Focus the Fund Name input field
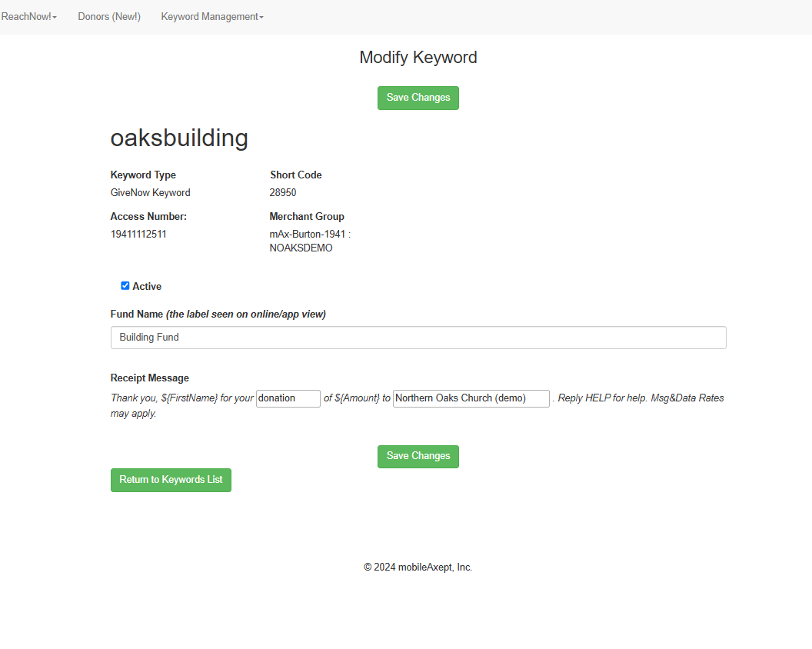812x649 pixels. coord(418,338)
